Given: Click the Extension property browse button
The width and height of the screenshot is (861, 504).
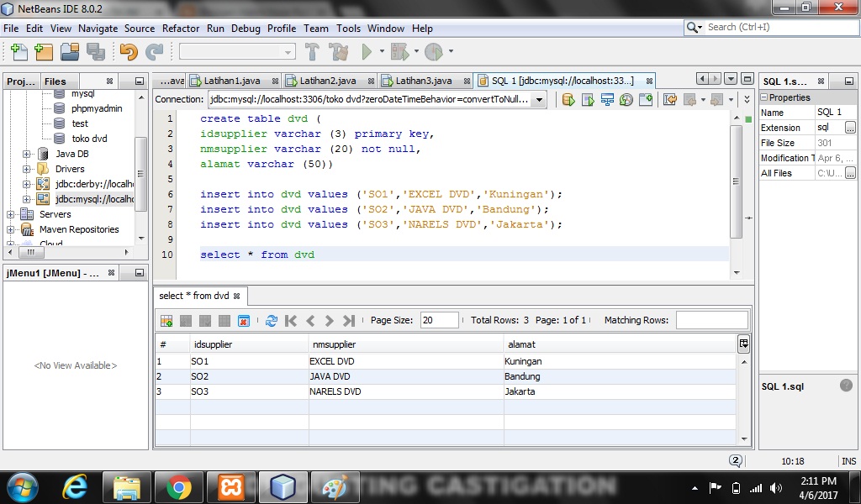Looking at the screenshot, I should (850, 128).
